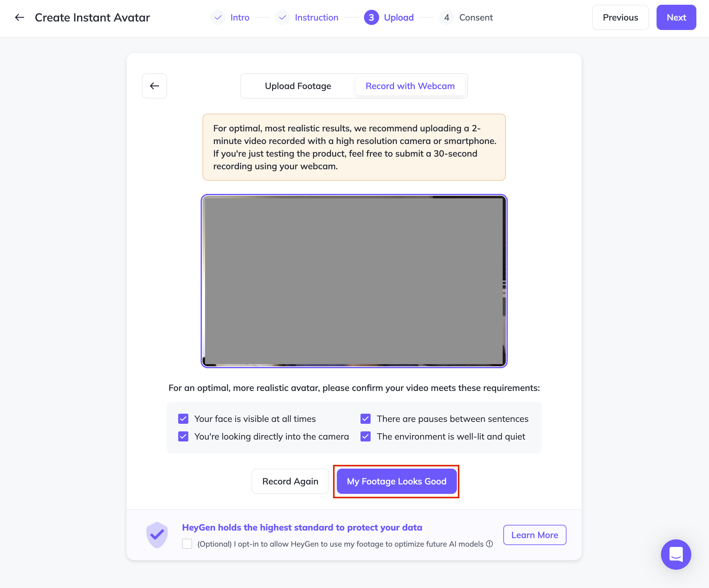The height and width of the screenshot is (588, 709).
Task: Toggle 'The environment is well-lit and quiet'
Action: click(x=366, y=436)
